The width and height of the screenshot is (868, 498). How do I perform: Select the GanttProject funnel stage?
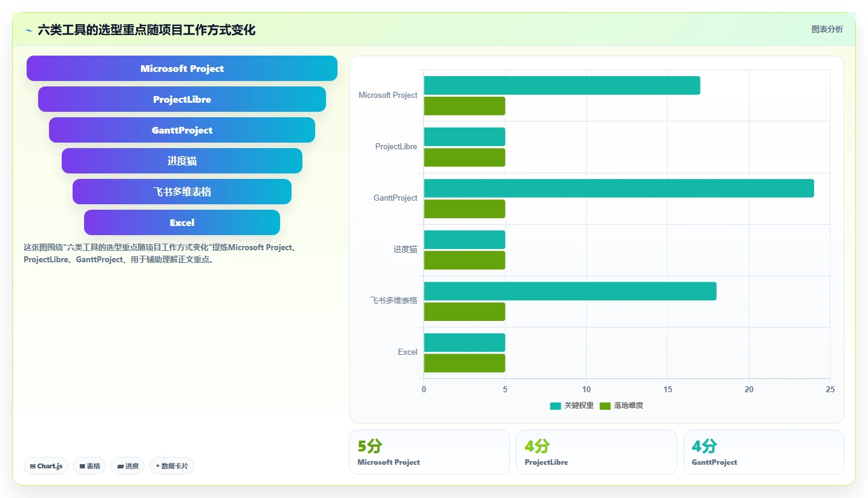[182, 130]
